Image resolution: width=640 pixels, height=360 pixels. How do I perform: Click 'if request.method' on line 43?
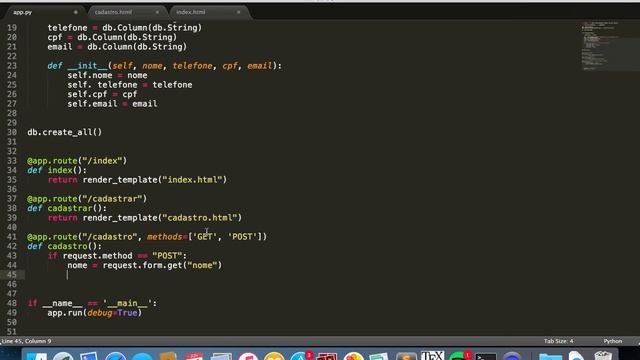pos(90,256)
